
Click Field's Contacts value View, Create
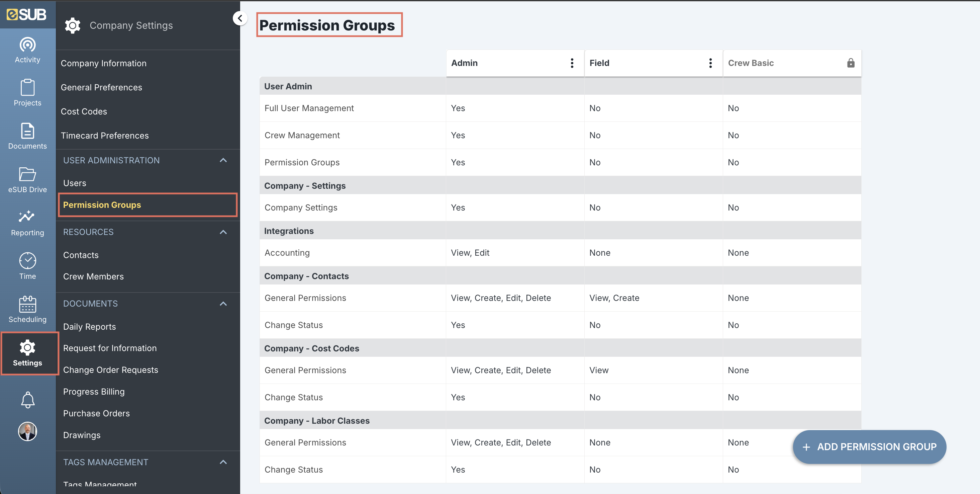pos(614,298)
